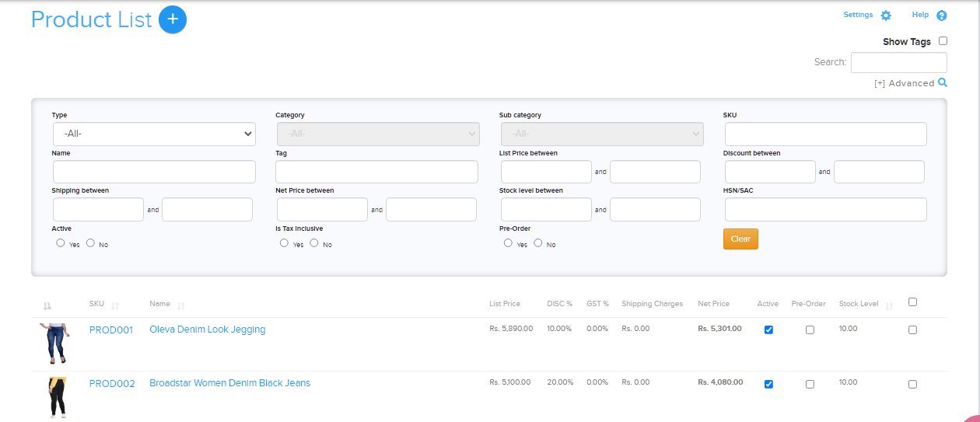Open the PROD001 SKU link

pyautogui.click(x=111, y=330)
